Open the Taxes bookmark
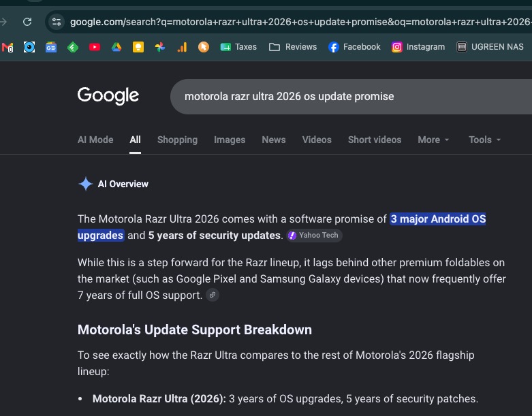This screenshot has height=416, width=532. click(x=238, y=47)
